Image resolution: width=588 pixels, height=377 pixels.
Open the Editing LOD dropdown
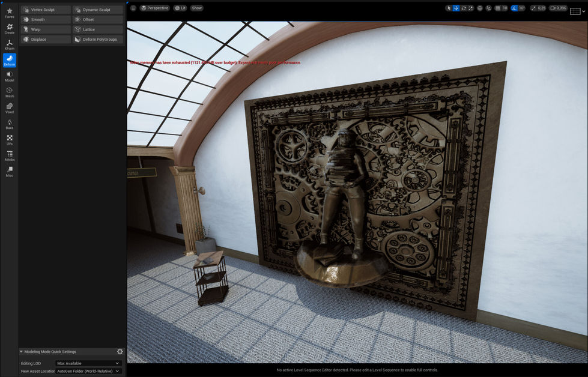tap(88, 363)
